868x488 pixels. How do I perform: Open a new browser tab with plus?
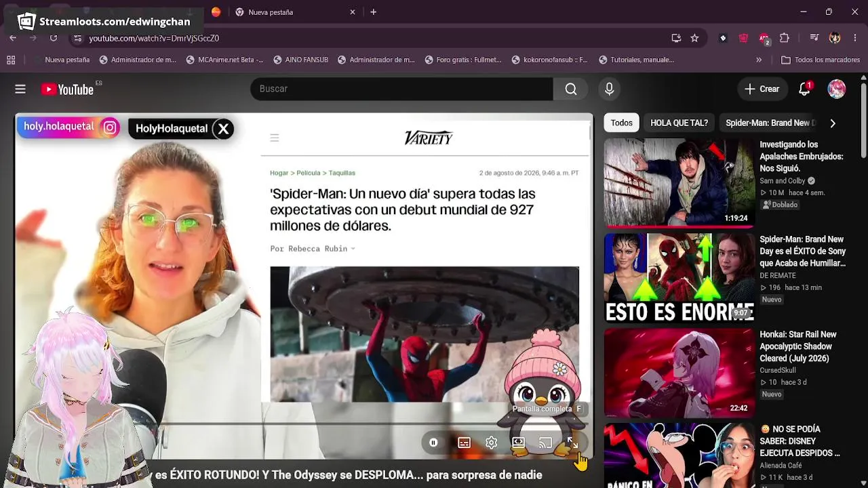[x=373, y=12]
